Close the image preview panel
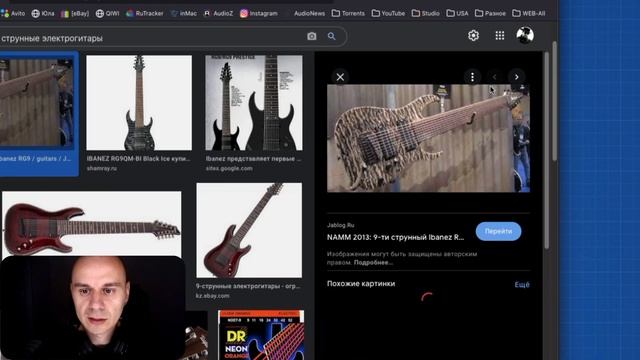The image size is (640, 360). [x=340, y=77]
